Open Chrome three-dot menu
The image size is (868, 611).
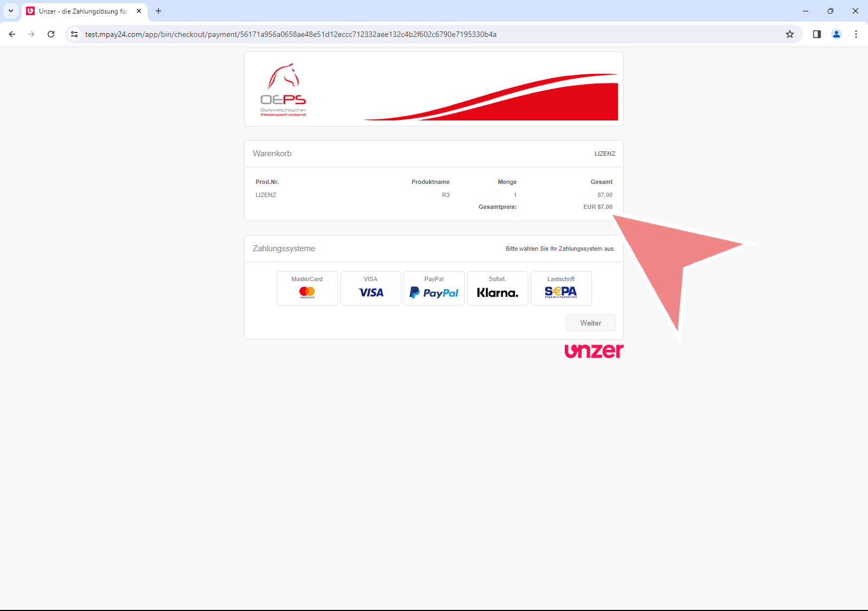click(856, 34)
